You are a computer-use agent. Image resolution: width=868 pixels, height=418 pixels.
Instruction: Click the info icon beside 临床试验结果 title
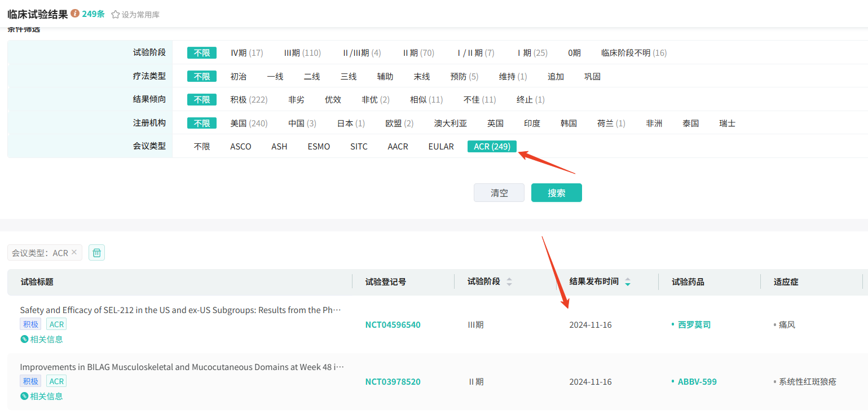point(75,14)
